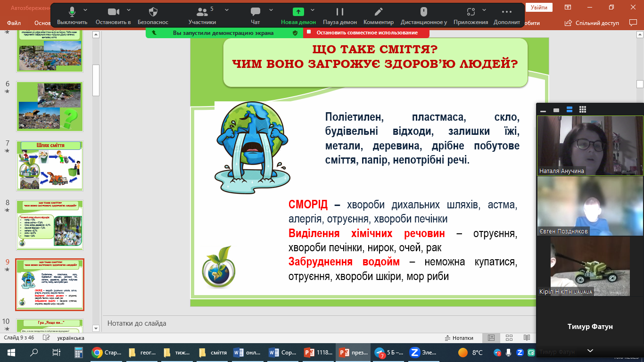Viewport: 644px width, 362px height.
Task: Click the Увійти sign-in button
Action: click(x=539, y=8)
